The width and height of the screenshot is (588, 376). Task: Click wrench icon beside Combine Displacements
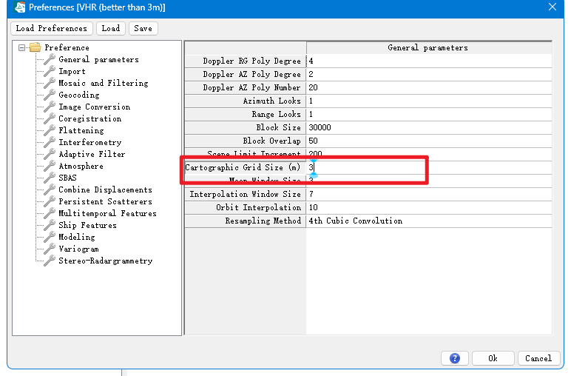coord(50,189)
